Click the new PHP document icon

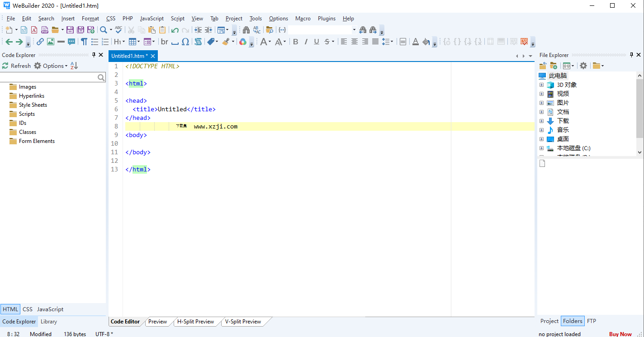(x=45, y=30)
